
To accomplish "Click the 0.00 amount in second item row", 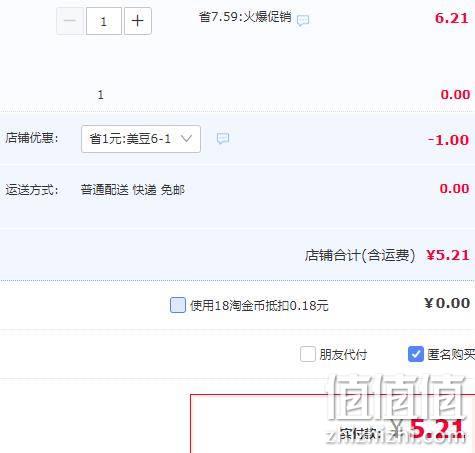I will click(455, 94).
